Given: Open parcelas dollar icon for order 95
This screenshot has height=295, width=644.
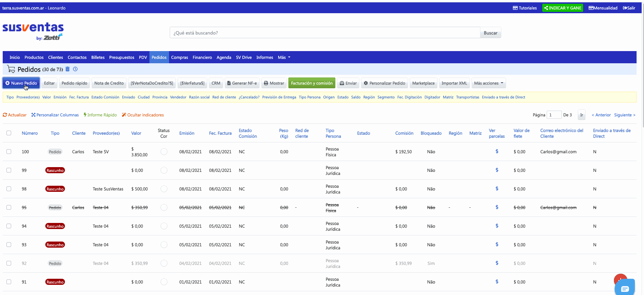Looking at the screenshot, I should (x=497, y=207).
